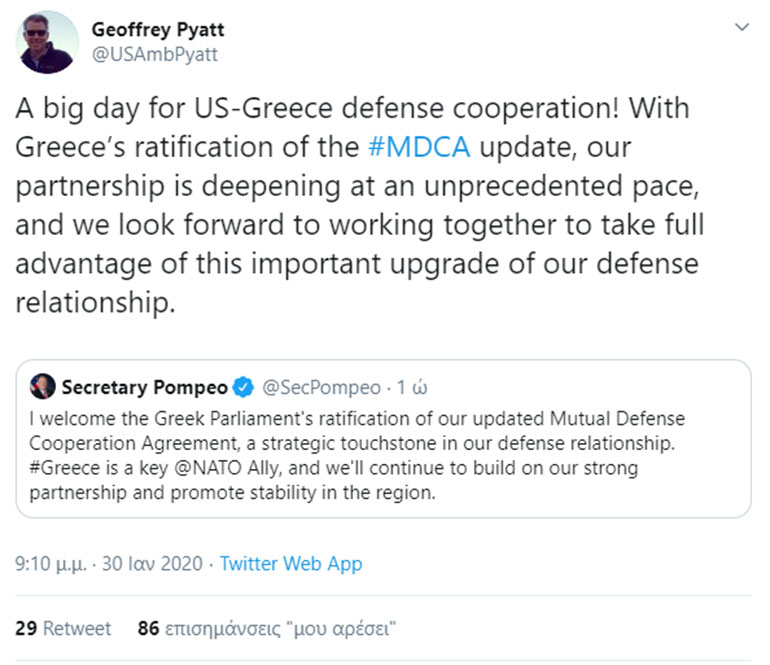View the 29 Retweet list
This screenshot has height=665, width=770.
[x=63, y=629]
